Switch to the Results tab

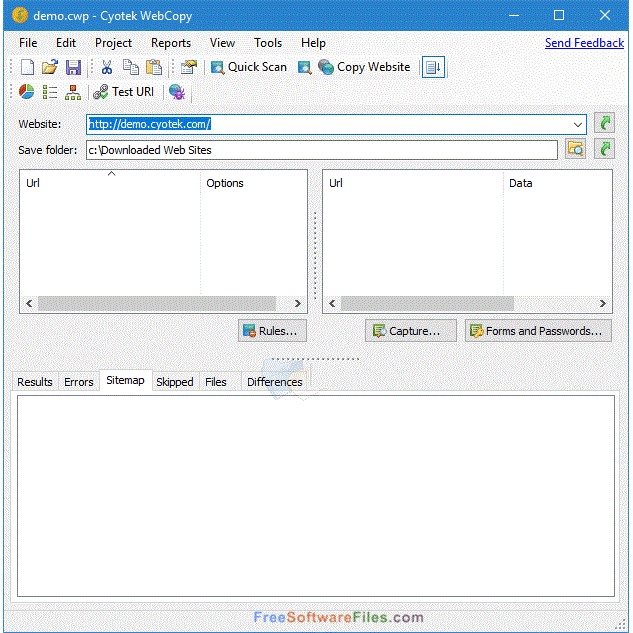[x=35, y=381]
